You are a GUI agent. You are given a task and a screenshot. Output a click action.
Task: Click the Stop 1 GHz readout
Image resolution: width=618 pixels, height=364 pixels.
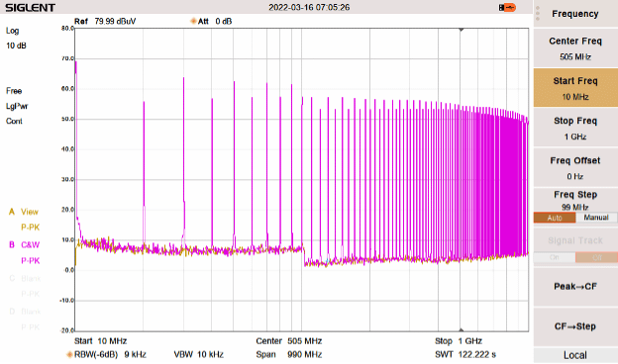(459, 341)
